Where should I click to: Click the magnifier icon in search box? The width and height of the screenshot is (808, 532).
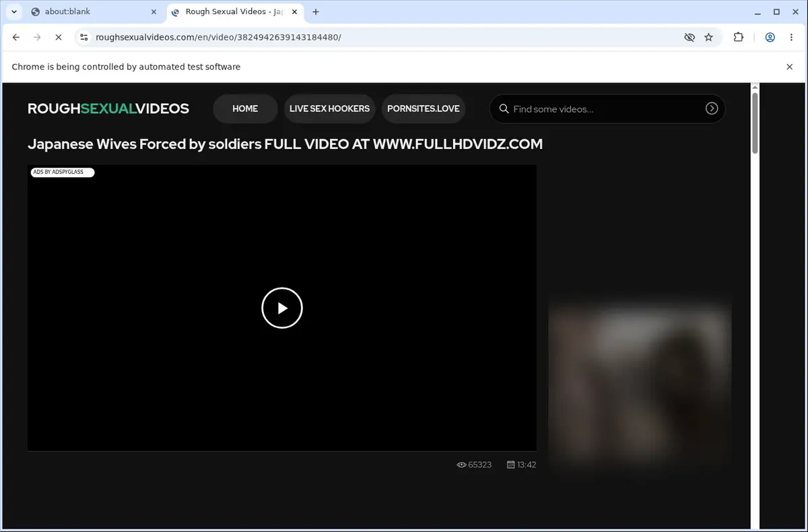[504, 108]
